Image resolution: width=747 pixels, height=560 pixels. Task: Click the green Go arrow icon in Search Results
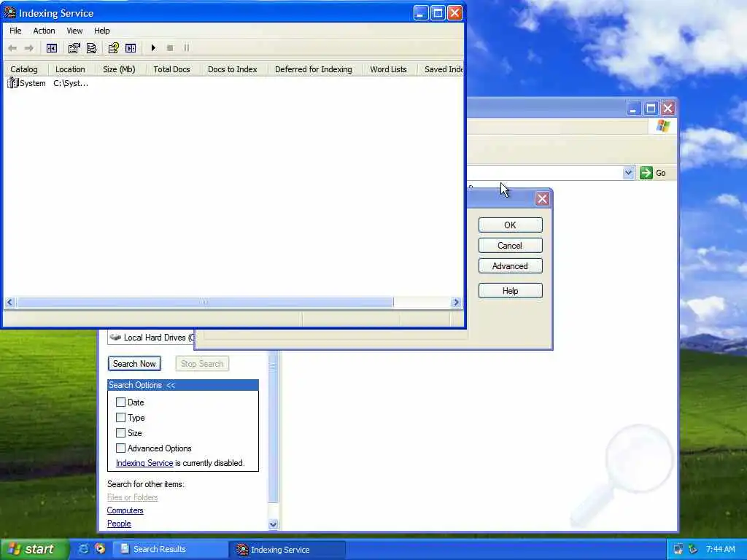[x=646, y=173]
